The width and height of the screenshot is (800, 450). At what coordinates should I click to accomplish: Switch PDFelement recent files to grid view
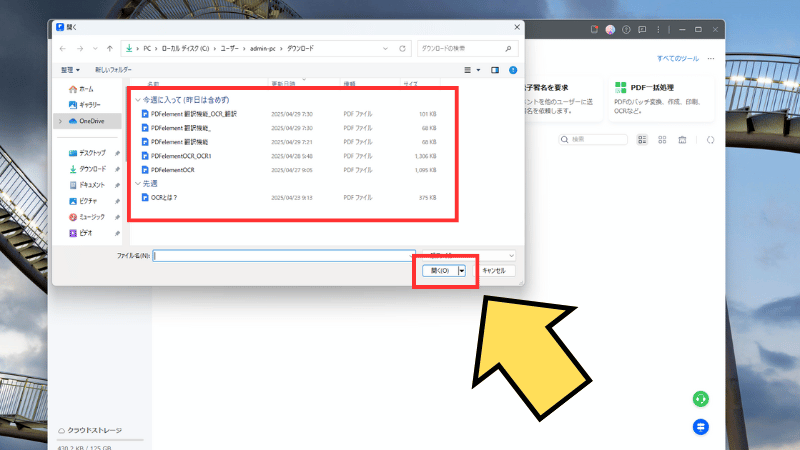[x=662, y=140]
